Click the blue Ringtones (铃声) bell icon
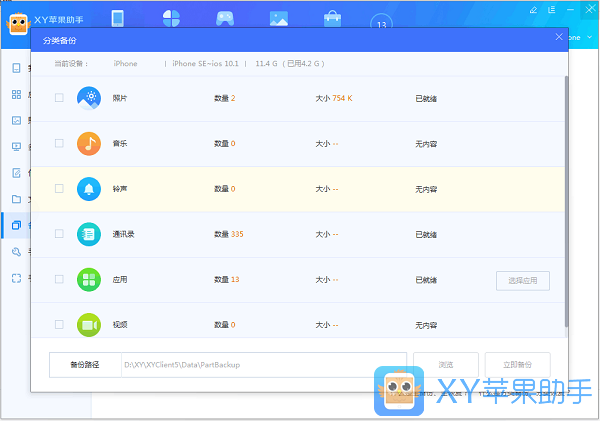The height and width of the screenshot is (421, 600). pyautogui.click(x=90, y=188)
